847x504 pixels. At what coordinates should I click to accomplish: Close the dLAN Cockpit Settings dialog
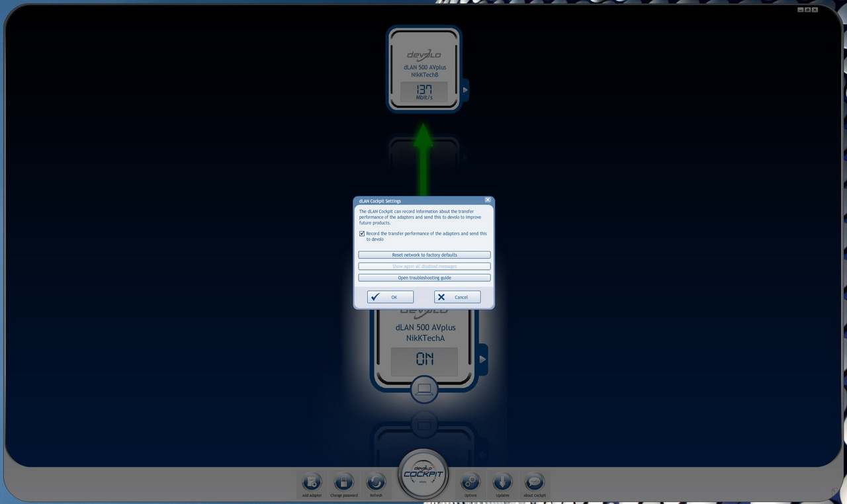click(x=488, y=200)
